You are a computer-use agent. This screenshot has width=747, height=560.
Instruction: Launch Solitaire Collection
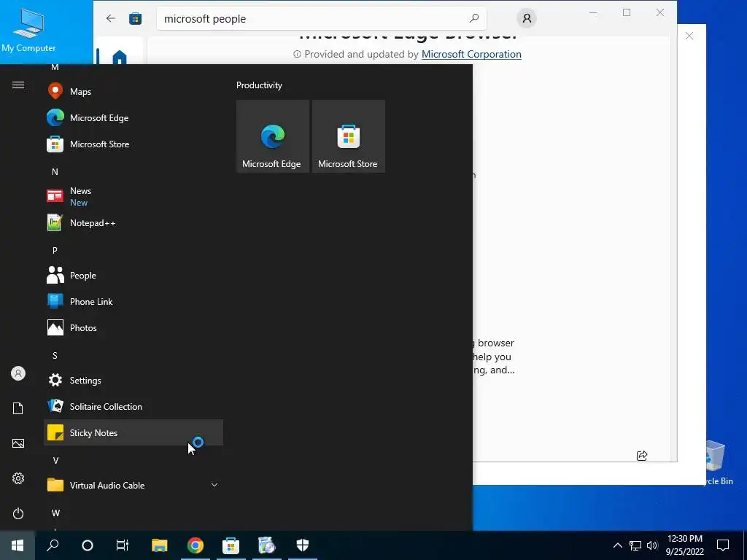(133, 406)
